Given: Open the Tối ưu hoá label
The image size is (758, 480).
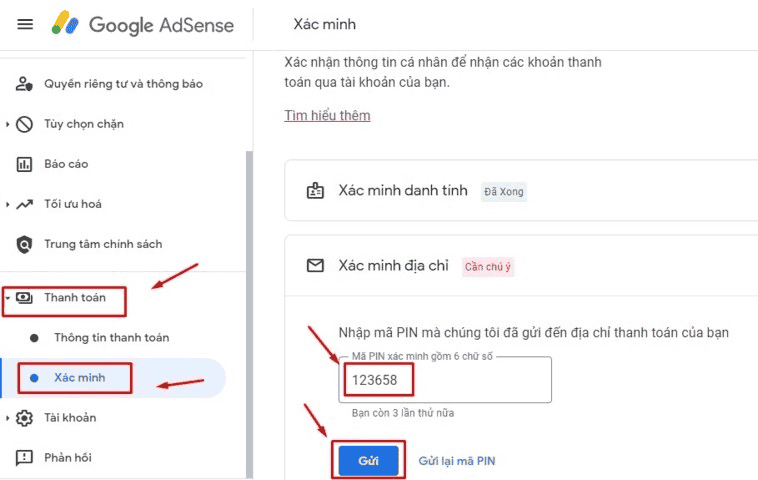Looking at the screenshot, I should coord(73,204).
